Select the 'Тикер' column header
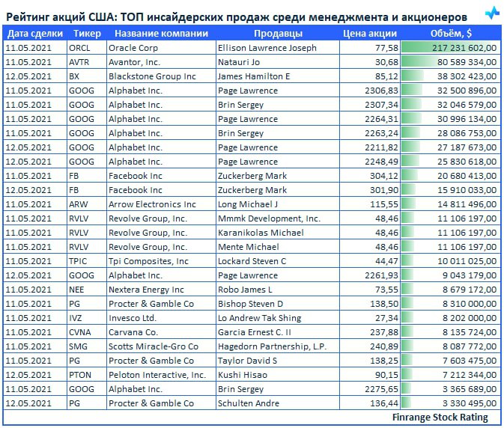 pyautogui.click(x=87, y=34)
